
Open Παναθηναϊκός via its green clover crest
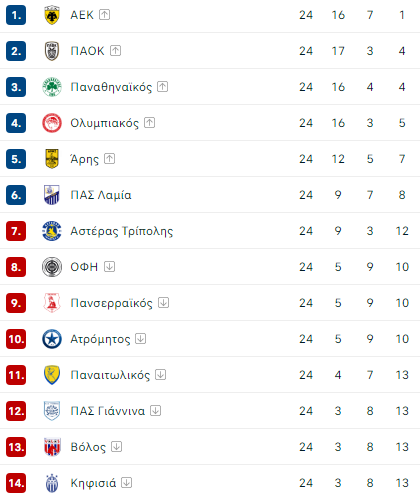click(x=52, y=87)
